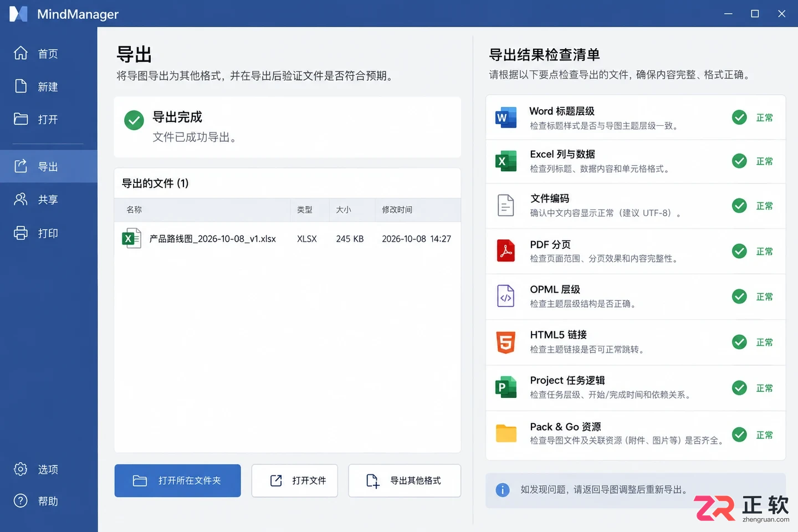Click the green check for Pack & Go 资源
The image size is (798, 532).
[739, 434]
